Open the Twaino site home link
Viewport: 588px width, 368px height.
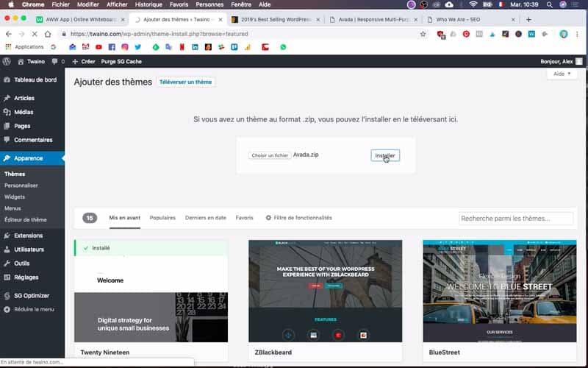[x=32, y=62]
